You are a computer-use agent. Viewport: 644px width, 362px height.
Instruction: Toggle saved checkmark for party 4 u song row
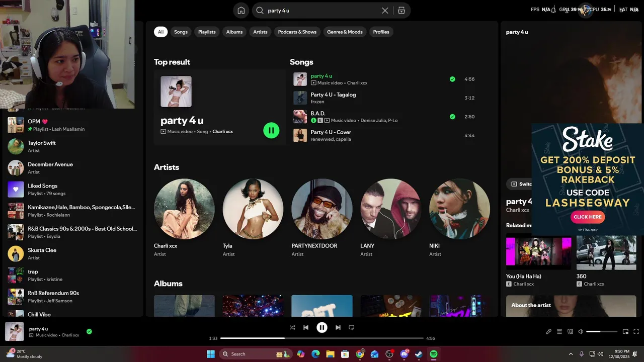(x=452, y=79)
